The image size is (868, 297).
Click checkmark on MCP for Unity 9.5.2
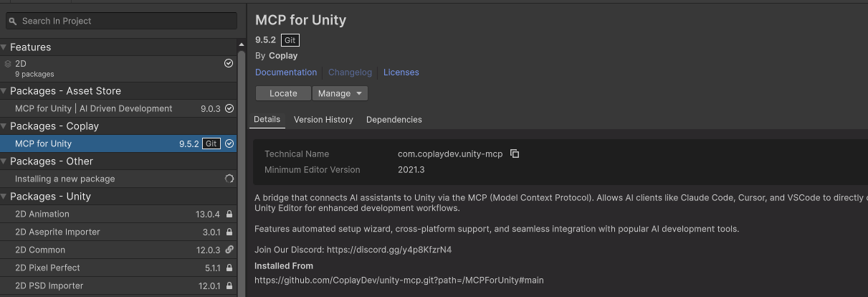click(229, 143)
